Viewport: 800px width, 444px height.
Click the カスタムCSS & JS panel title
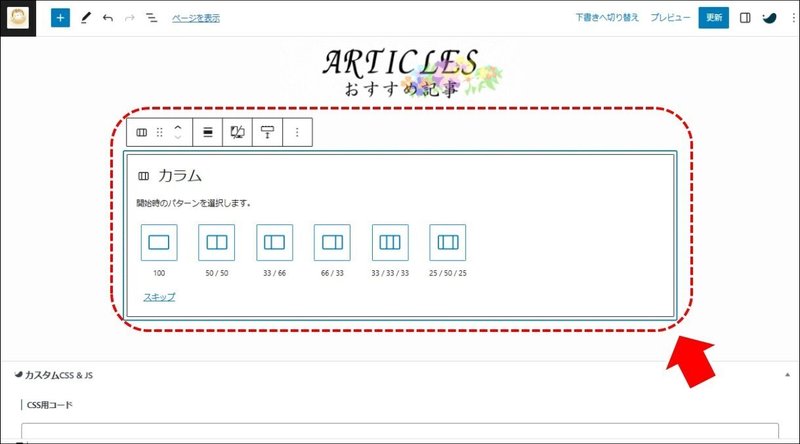coord(59,375)
